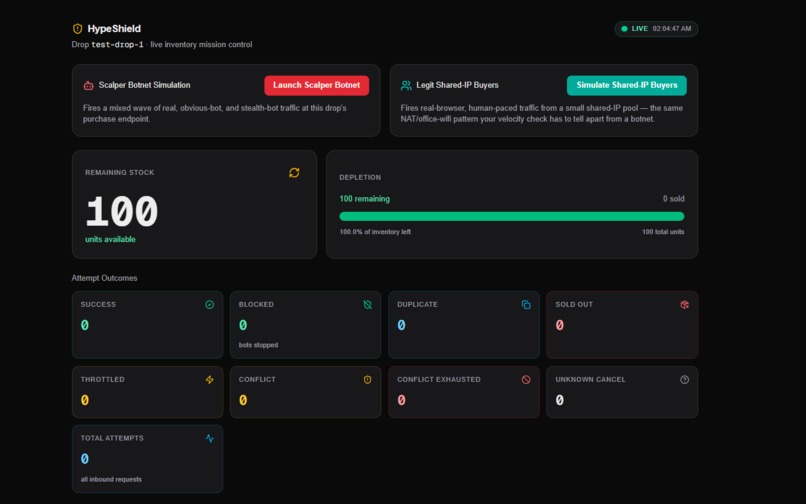Launch the Scalper Botnet
806x504 pixels.
317,85
